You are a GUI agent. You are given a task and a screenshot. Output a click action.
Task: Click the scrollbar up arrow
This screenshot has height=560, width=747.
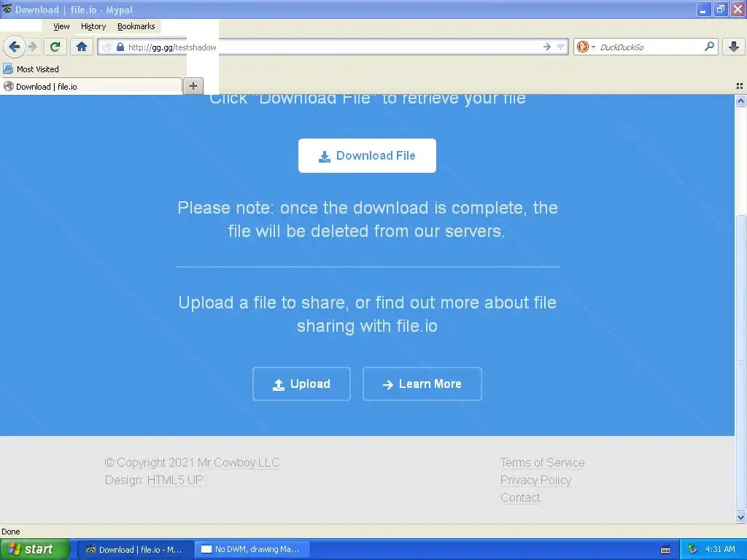pyautogui.click(x=740, y=101)
